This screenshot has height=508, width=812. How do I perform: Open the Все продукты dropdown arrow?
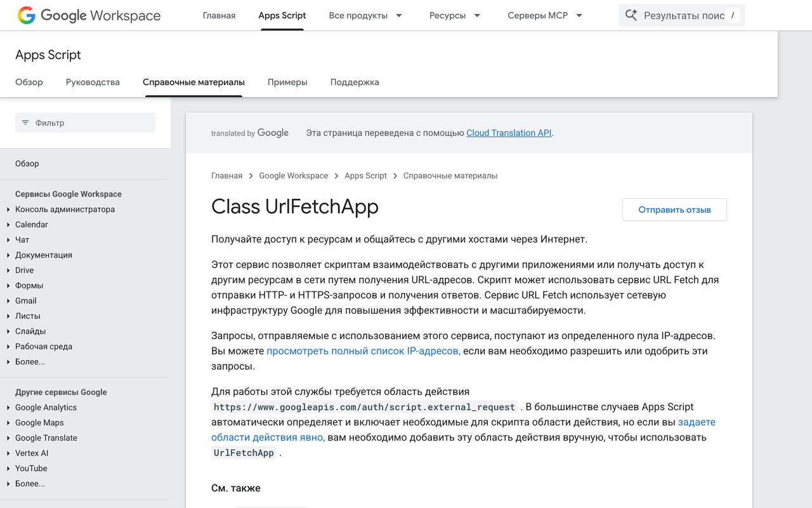pos(399,15)
